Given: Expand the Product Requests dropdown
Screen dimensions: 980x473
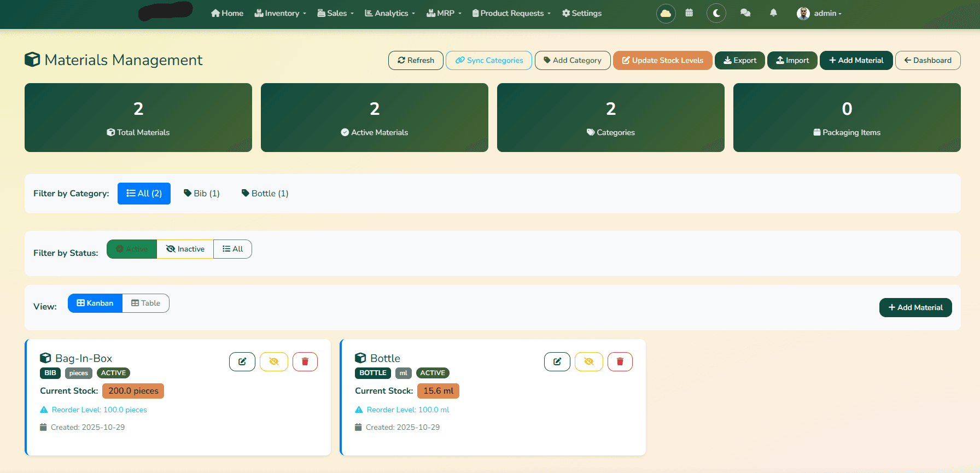Looking at the screenshot, I should coord(511,13).
